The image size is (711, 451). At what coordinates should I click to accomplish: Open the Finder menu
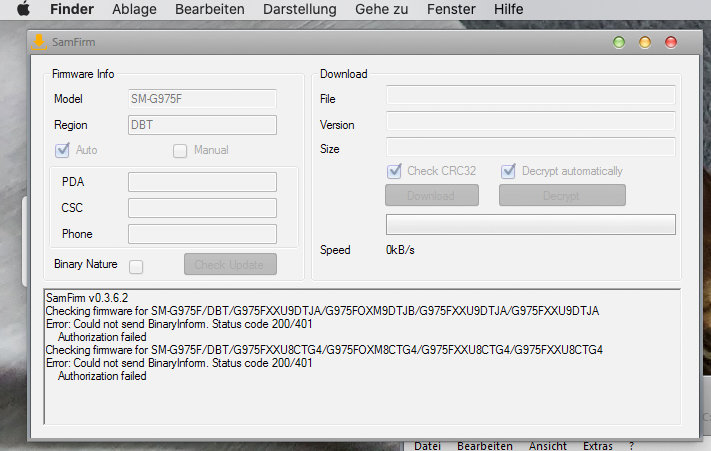72,9
